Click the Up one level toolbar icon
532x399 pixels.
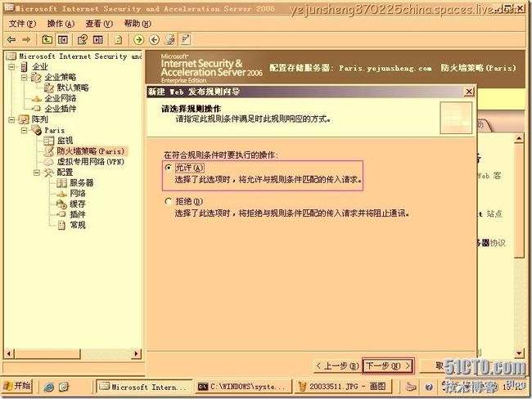(x=47, y=40)
